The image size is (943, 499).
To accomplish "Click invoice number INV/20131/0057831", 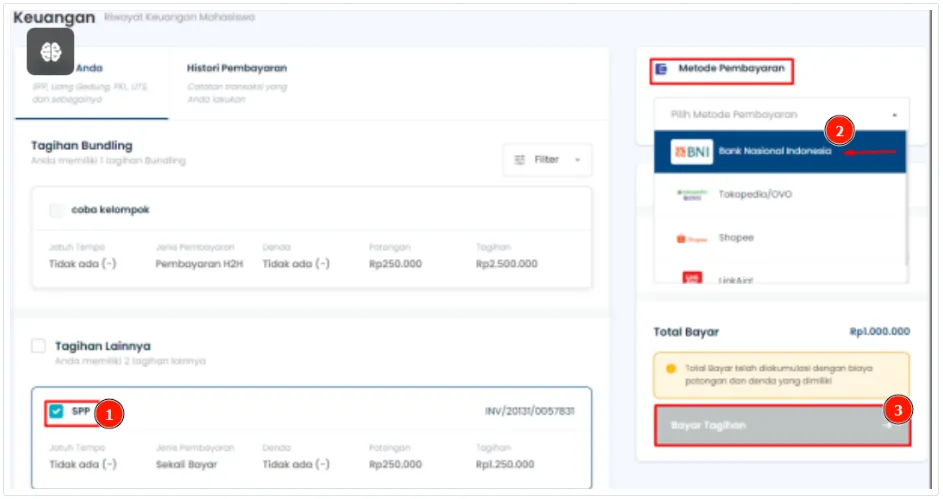I will click(x=529, y=411).
